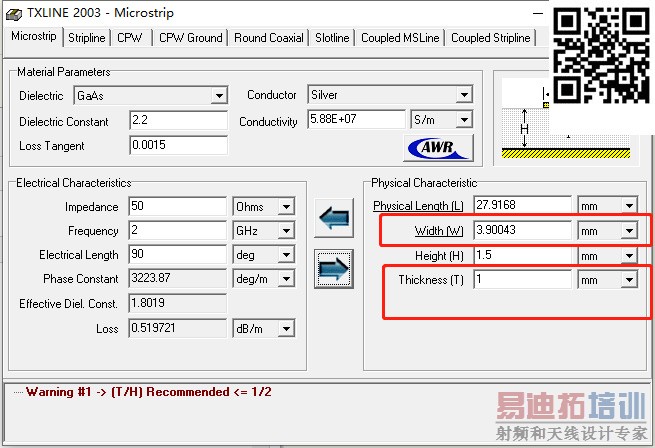Click the Width (W) label

tap(439, 231)
